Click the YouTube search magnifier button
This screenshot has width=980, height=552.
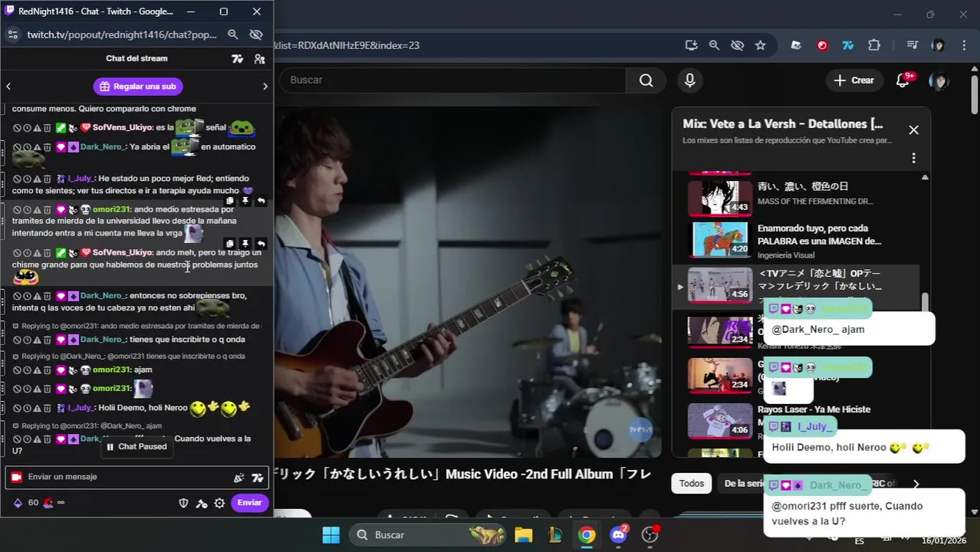646,80
